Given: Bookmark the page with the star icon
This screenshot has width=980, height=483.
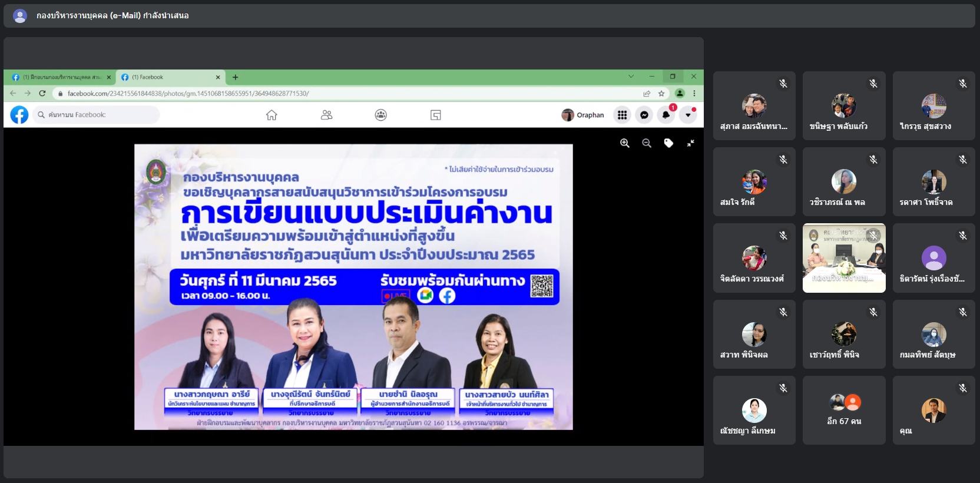Looking at the screenshot, I should pyautogui.click(x=661, y=93).
